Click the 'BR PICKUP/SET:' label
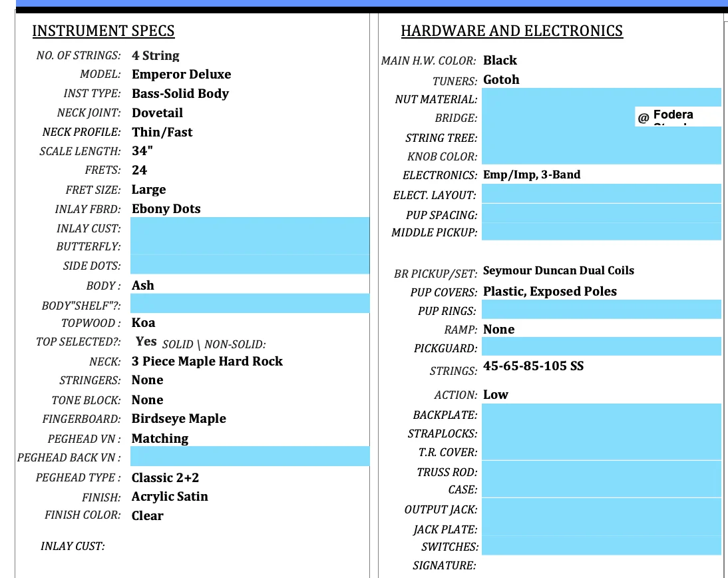This screenshot has width=728, height=578. click(435, 274)
